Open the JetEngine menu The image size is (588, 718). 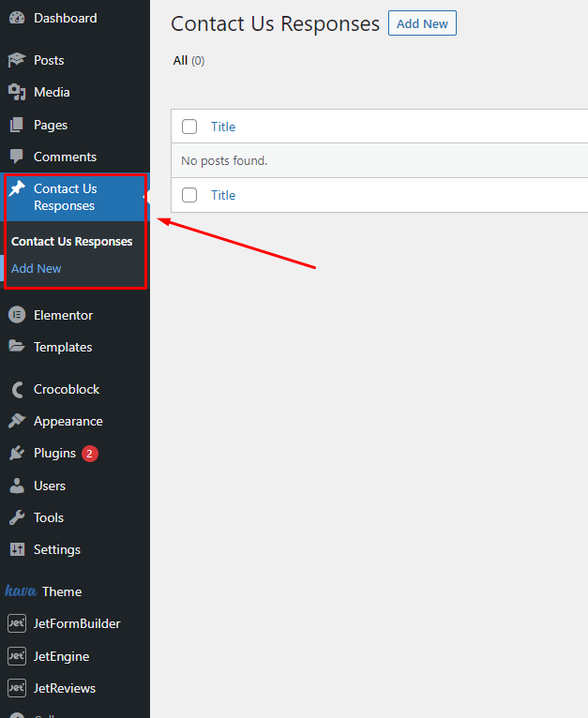(61, 656)
